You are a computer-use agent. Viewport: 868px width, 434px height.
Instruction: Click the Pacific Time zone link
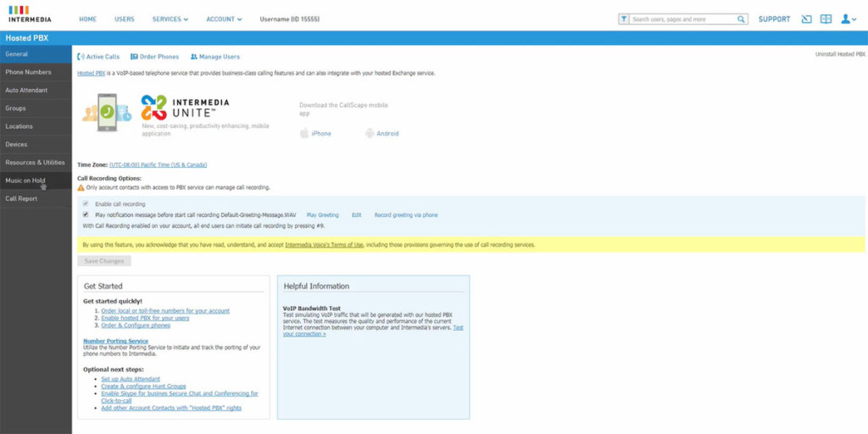tap(158, 164)
